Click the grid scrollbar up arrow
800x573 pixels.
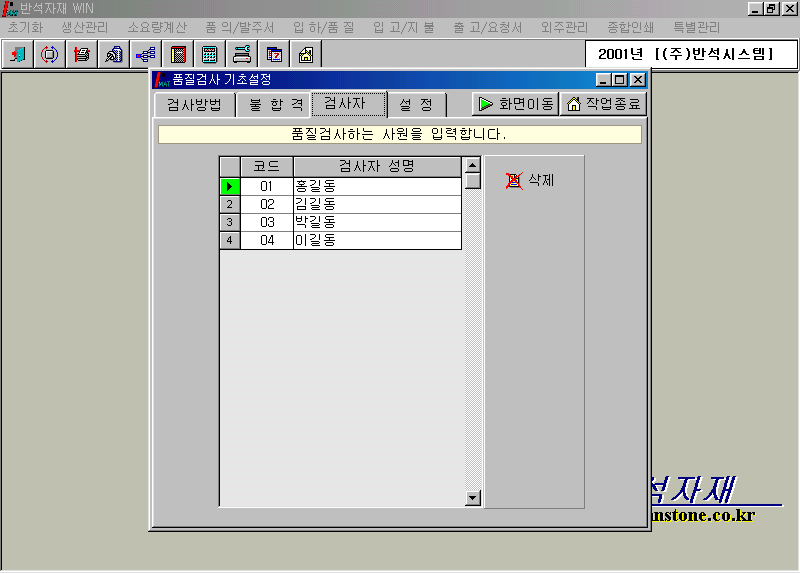tap(473, 164)
